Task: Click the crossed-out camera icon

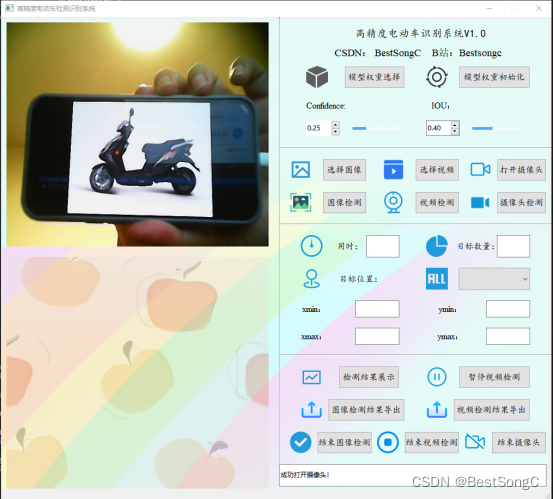Action: tap(475, 442)
